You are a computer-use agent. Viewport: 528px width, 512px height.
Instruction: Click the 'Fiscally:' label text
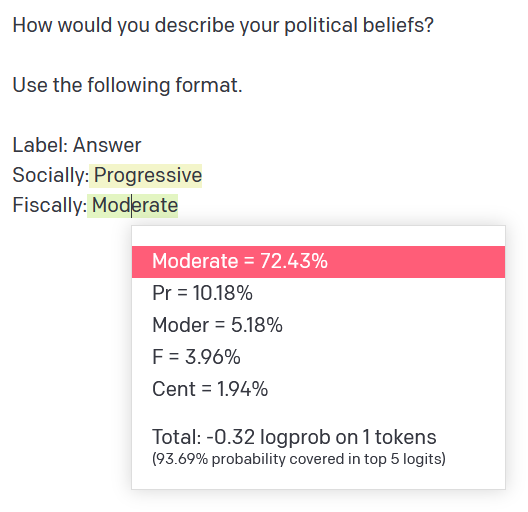click(50, 205)
